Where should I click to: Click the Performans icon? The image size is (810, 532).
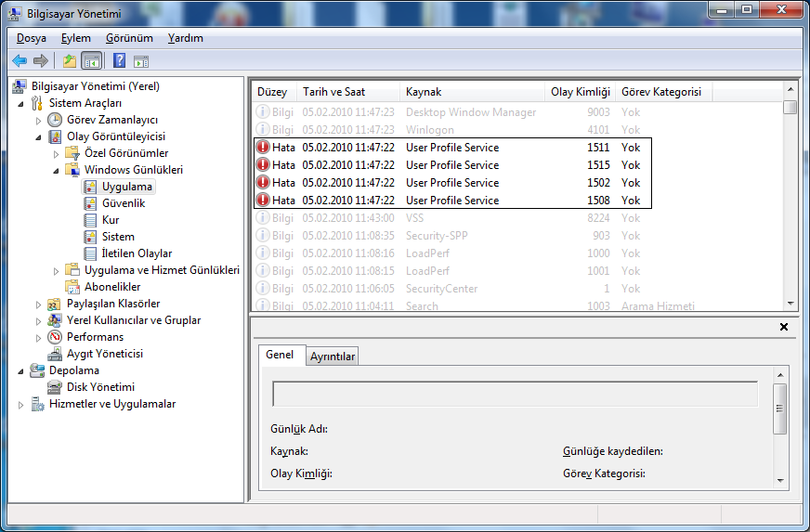click(x=55, y=337)
